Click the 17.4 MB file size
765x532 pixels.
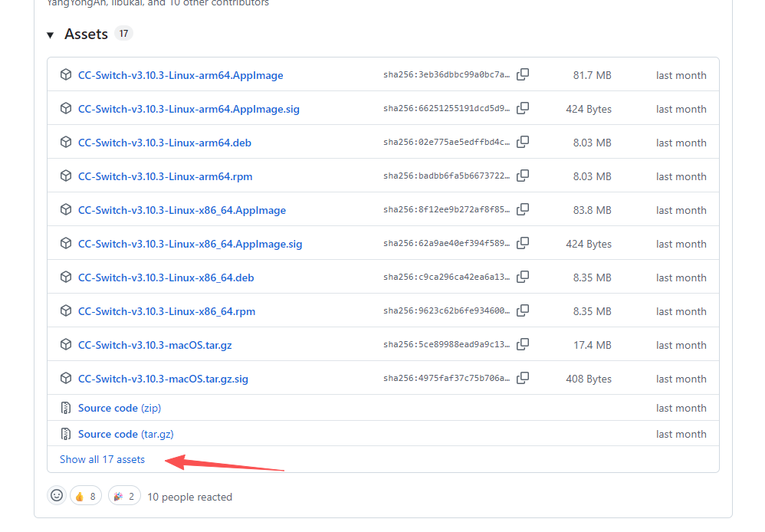(x=593, y=345)
